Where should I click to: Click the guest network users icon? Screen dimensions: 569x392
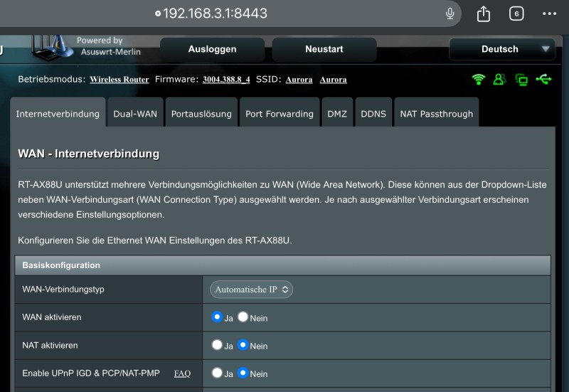pos(500,79)
